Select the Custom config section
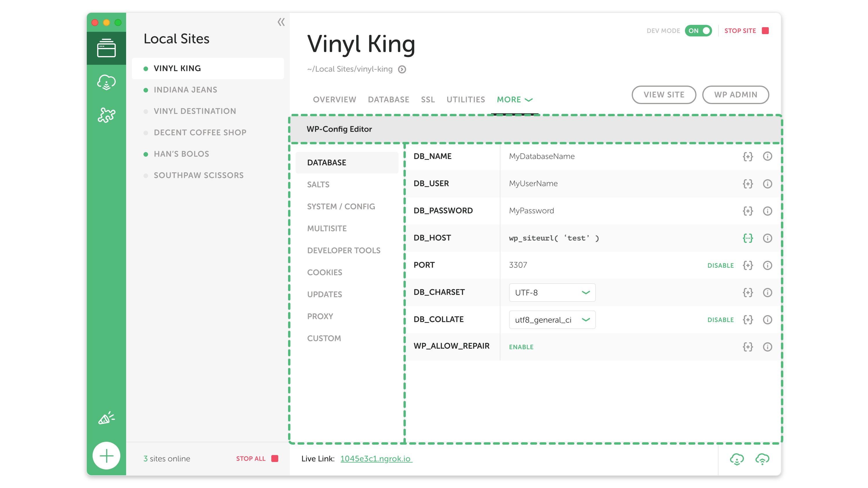The height and width of the screenshot is (488, 868). 324,338
